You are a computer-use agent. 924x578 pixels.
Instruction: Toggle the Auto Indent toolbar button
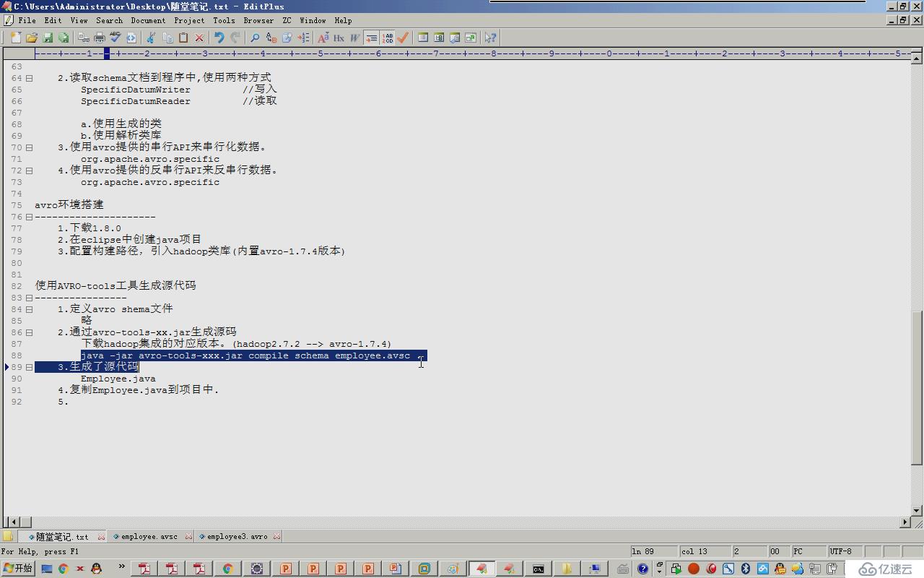point(371,38)
